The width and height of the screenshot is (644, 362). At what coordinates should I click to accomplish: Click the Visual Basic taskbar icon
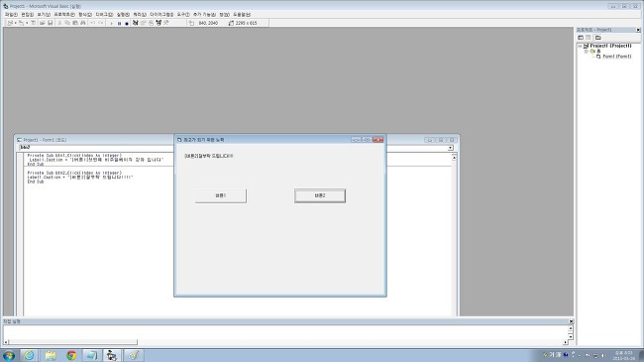point(111,355)
